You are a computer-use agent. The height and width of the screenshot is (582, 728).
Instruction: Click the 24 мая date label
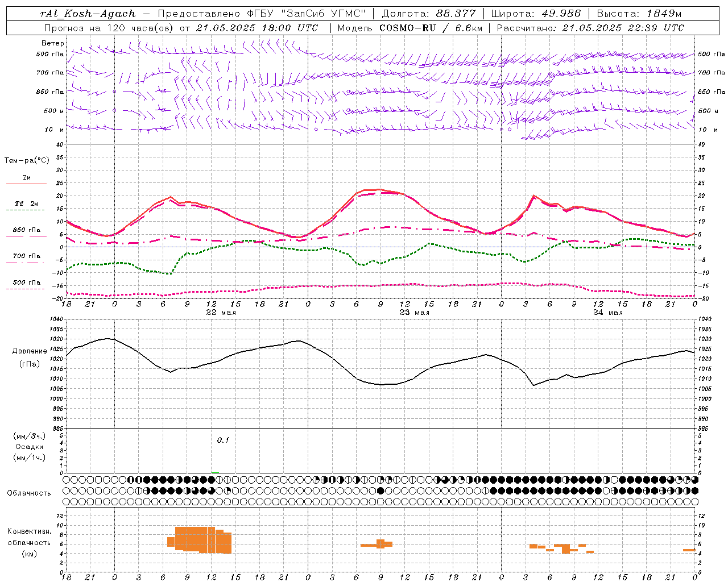(607, 313)
